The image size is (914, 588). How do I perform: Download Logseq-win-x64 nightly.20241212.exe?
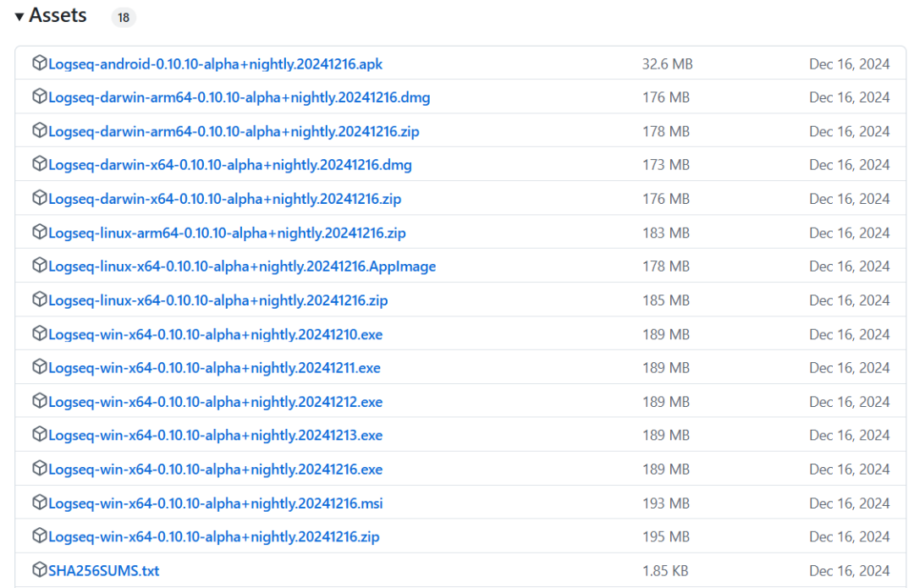[215, 402]
